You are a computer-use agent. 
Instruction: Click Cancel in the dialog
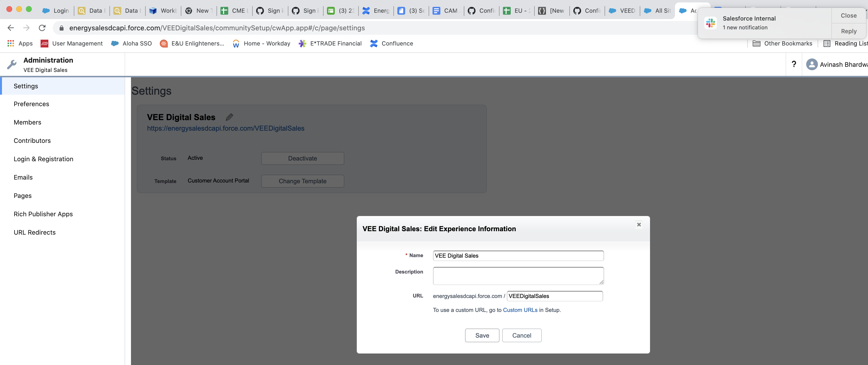pyautogui.click(x=522, y=335)
